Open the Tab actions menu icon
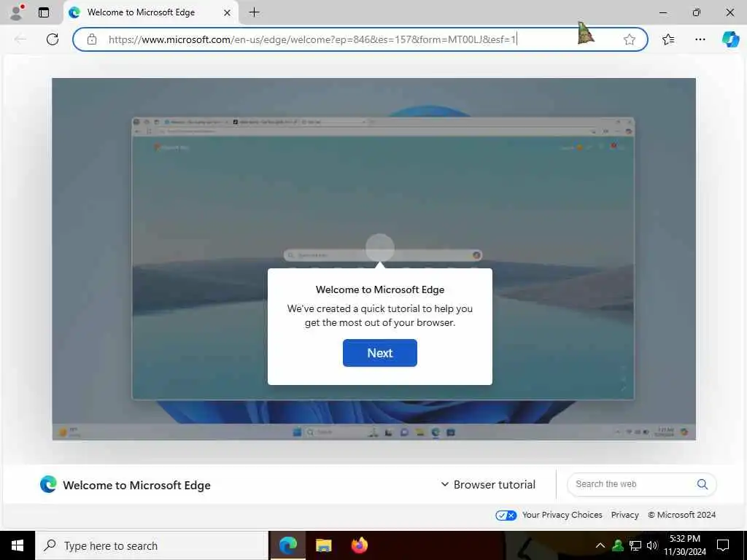 pos(44,12)
